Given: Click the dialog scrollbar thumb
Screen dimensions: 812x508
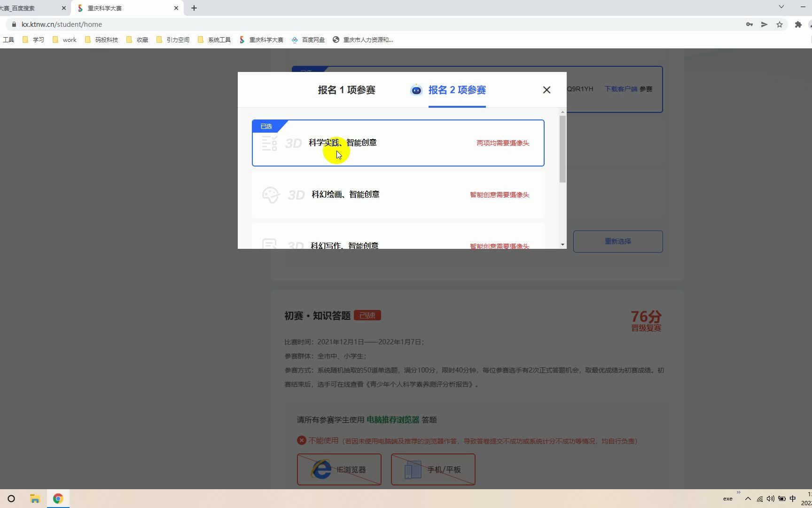Looking at the screenshot, I should click(x=562, y=149).
